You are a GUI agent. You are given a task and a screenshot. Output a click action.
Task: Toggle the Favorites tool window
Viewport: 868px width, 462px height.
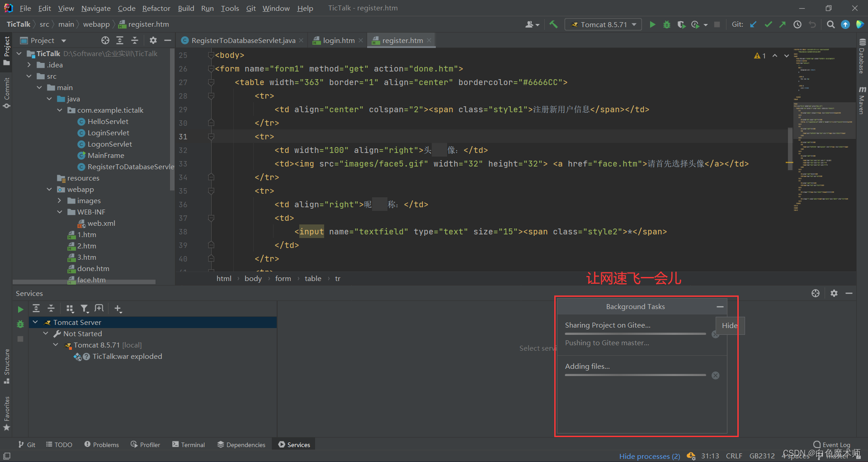(x=6, y=414)
